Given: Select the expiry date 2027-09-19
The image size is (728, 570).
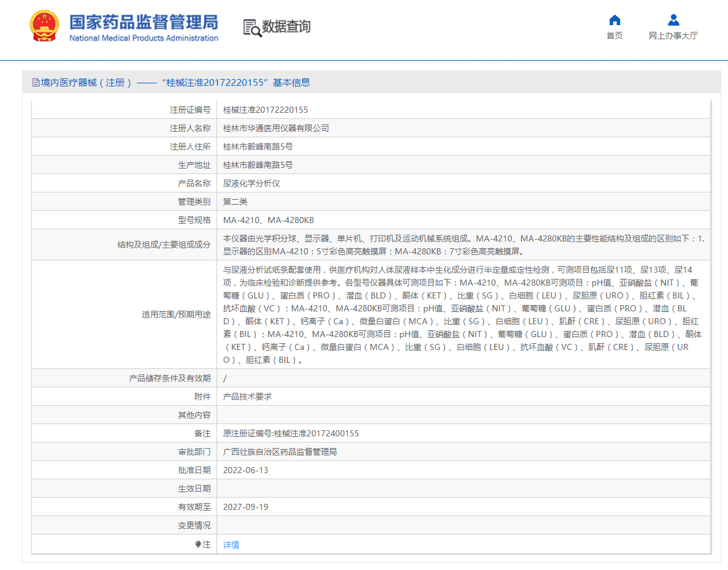Looking at the screenshot, I should pos(245,507).
